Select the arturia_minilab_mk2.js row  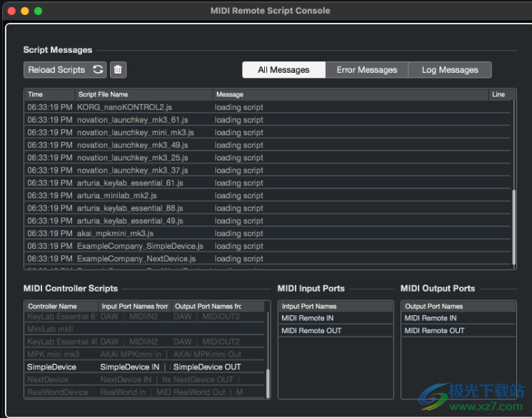point(268,195)
